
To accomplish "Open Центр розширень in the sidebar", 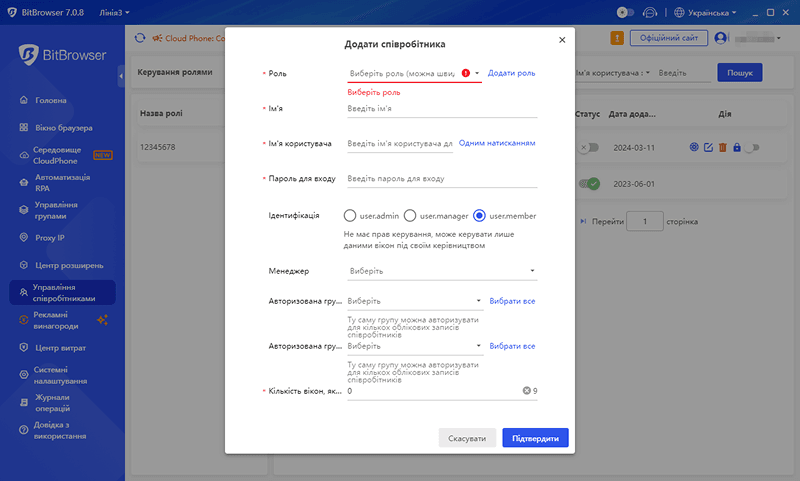I will pos(68,265).
